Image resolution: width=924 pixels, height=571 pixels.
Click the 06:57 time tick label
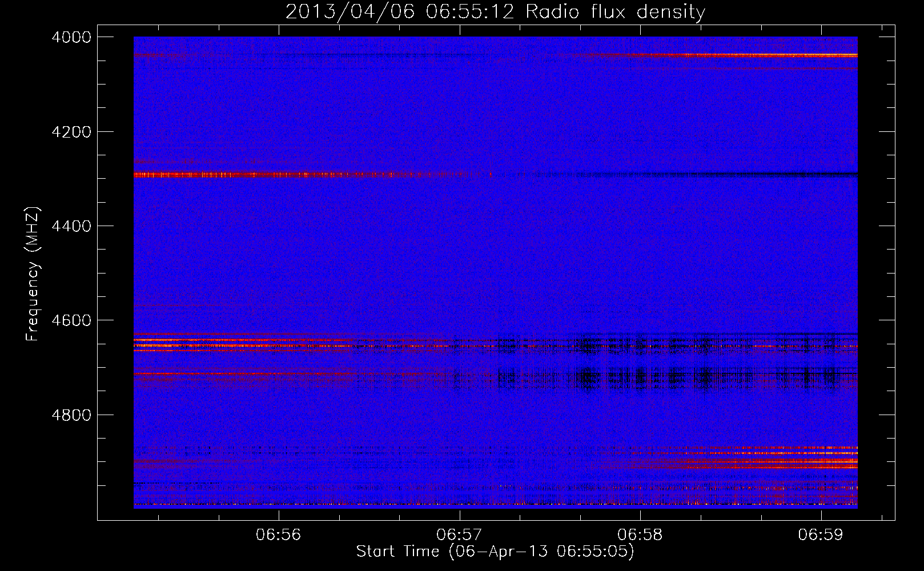(x=460, y=535)
